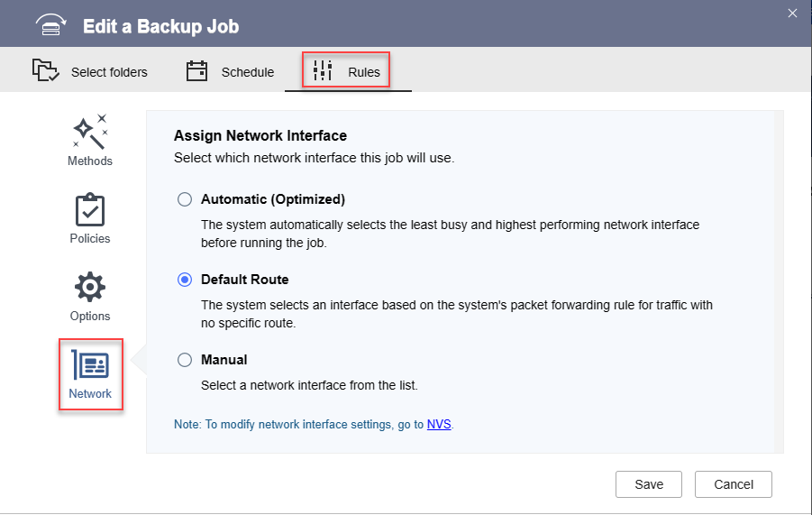812x515 pixels.
Task: Open the Policies clipboard icon
Action: pos(90,210)
